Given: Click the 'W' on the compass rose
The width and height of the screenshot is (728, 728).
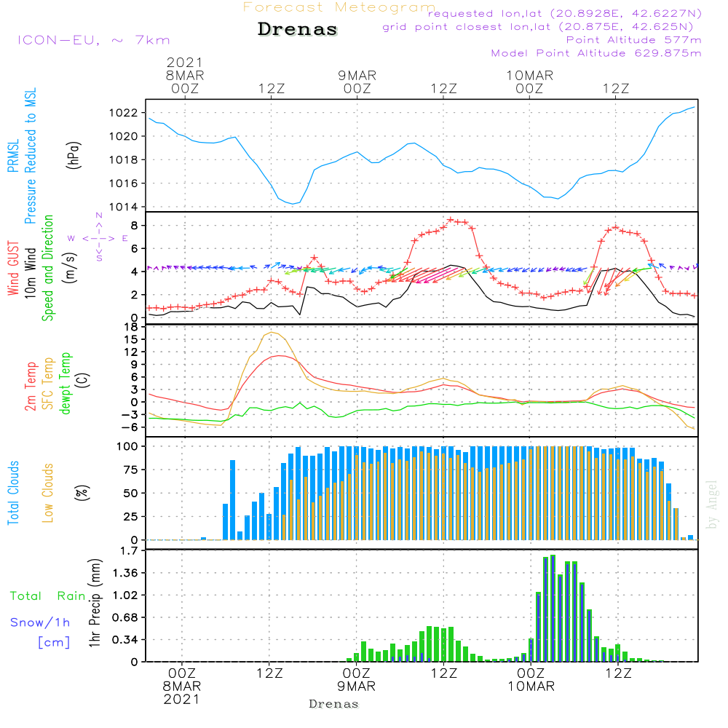Looking at the screenshot, I should [x=71, y=238].
